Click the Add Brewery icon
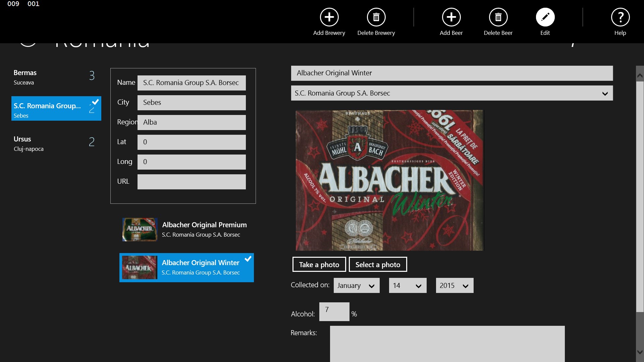644x362 pixels. pos(329,17)
